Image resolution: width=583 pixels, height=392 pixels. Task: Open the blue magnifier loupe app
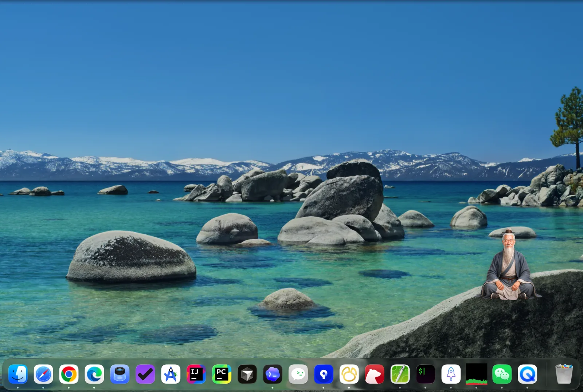120,374
